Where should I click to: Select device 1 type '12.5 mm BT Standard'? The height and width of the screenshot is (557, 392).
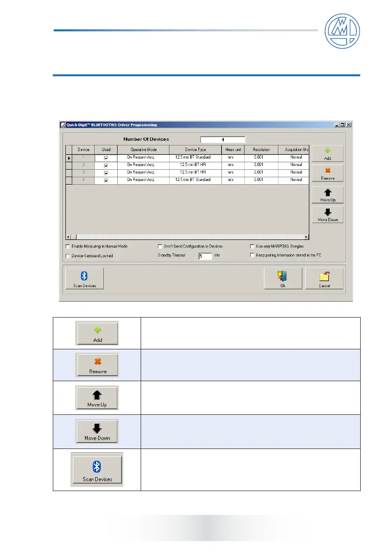tap(195, 157)
